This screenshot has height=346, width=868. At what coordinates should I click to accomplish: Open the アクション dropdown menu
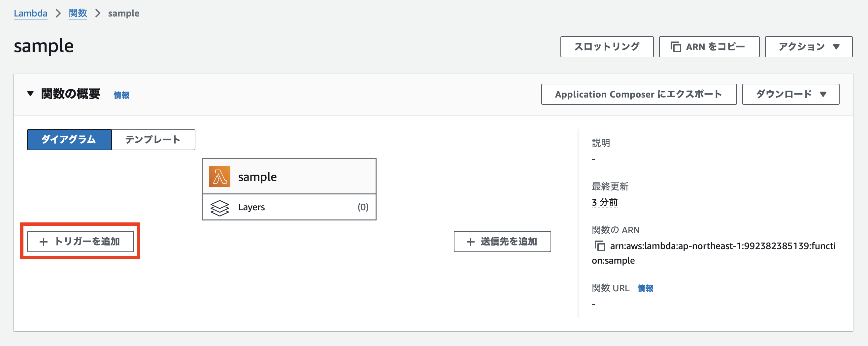[x=808, y=47]
